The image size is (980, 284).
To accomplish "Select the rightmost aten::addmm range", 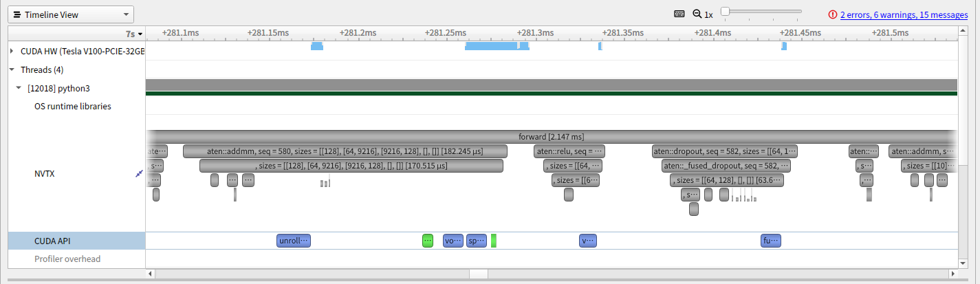I will point(923,151).
